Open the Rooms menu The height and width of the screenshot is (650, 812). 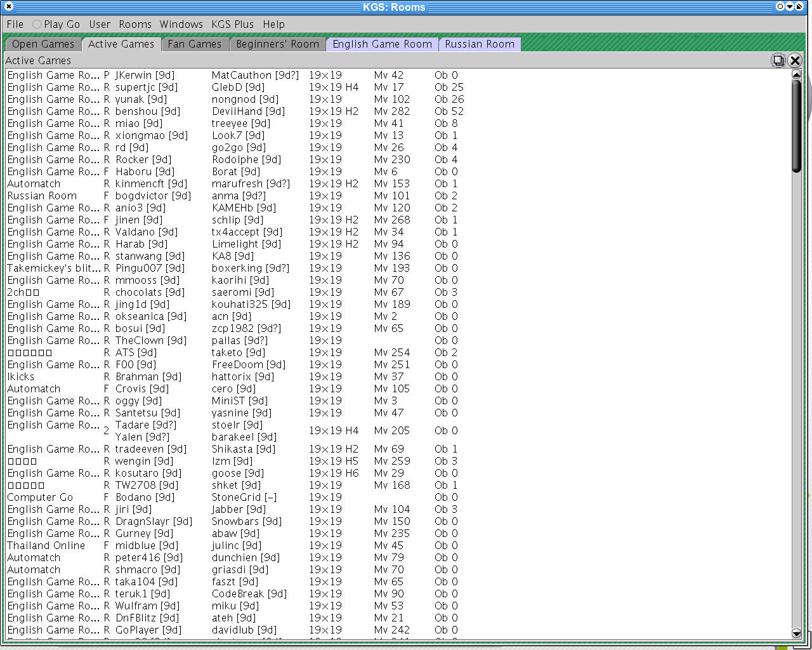coord(135,24)
